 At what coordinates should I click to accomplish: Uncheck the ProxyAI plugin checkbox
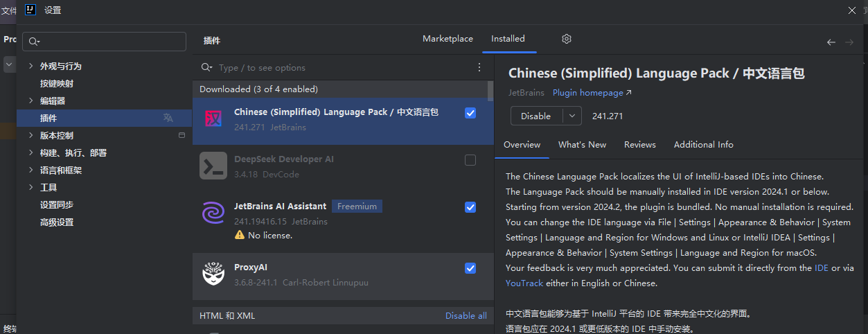point(470,268)
